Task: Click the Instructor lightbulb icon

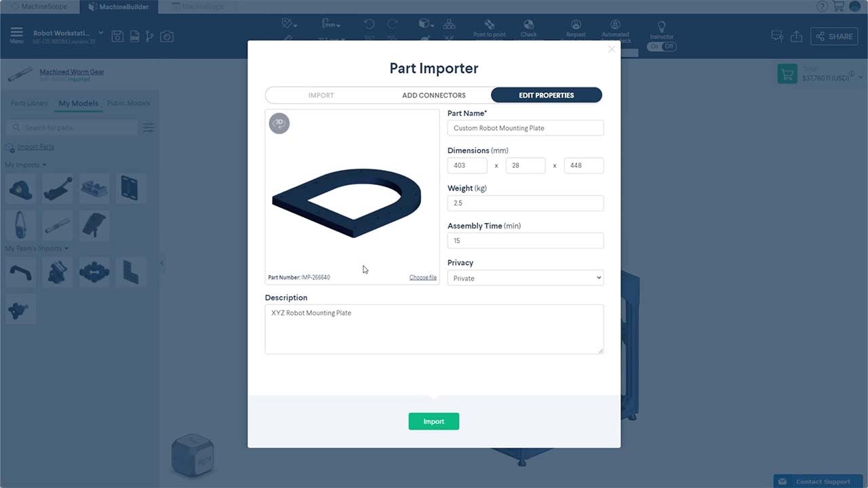Action: [662, 26]
